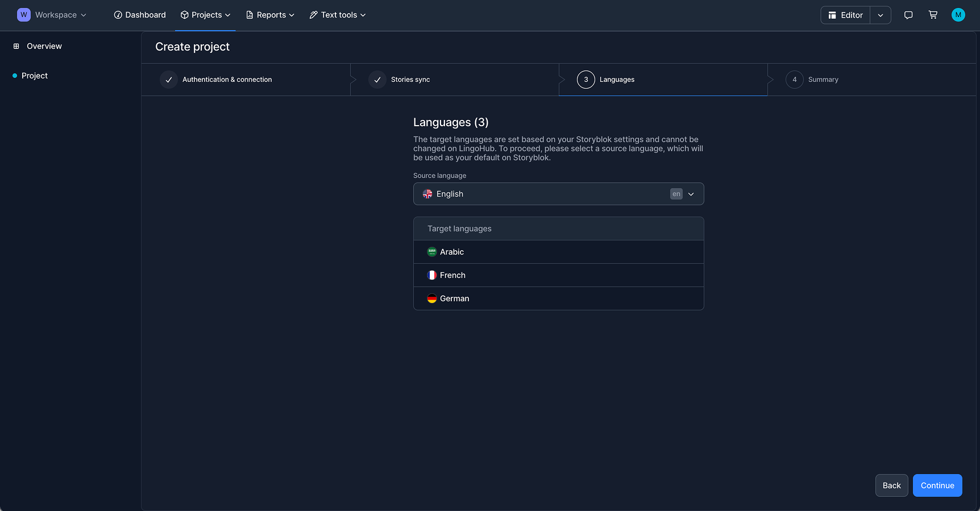Jump to the Stories sync step
This screenshot has width=980, height=511.
point(410,80)
